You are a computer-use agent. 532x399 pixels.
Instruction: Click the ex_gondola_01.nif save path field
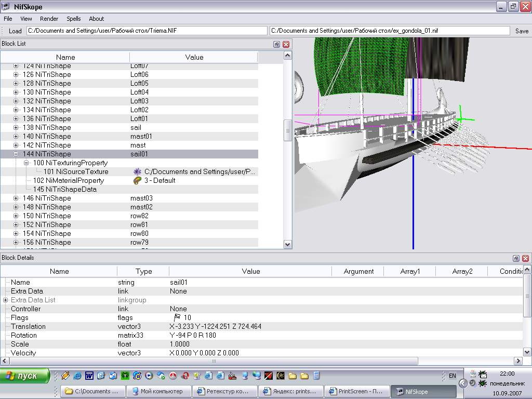(x=390, y=31)
